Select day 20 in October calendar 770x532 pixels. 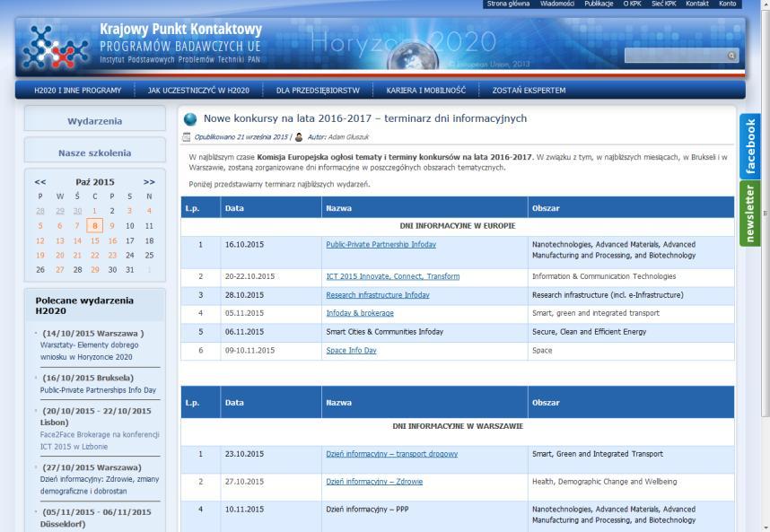tap(60, 255)
